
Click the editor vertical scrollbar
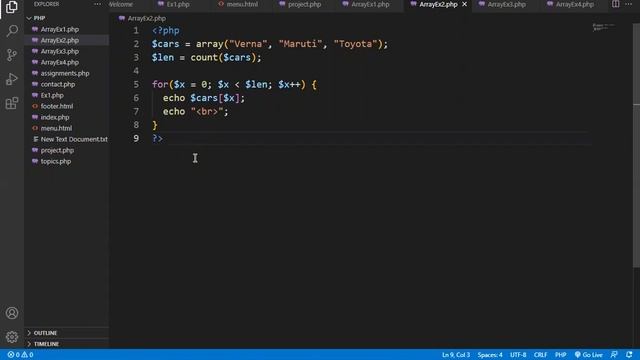(x=636, y=145)
